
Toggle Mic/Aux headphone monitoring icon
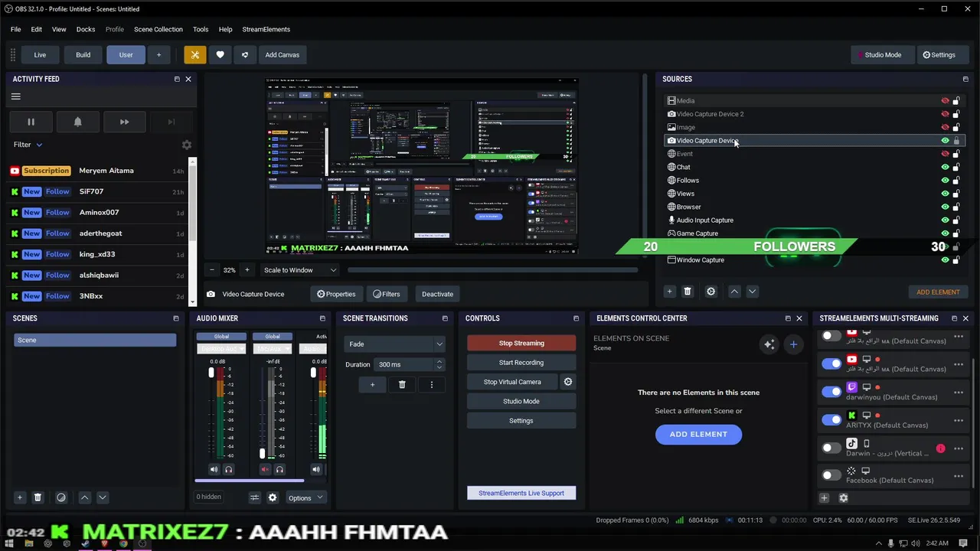coord(279,469)
